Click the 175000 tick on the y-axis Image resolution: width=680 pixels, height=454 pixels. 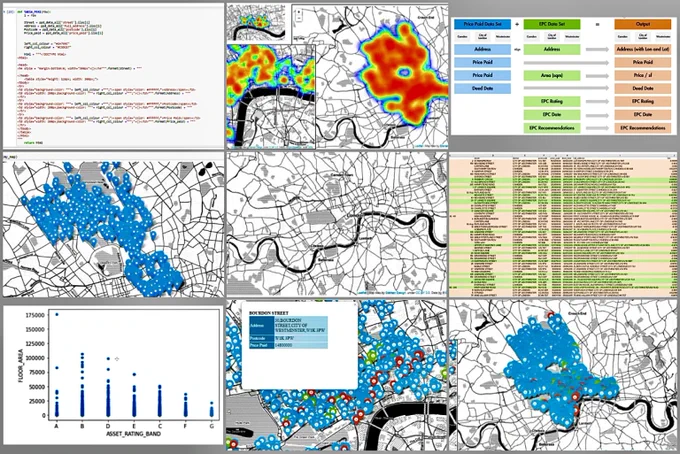tap(36, 315)
